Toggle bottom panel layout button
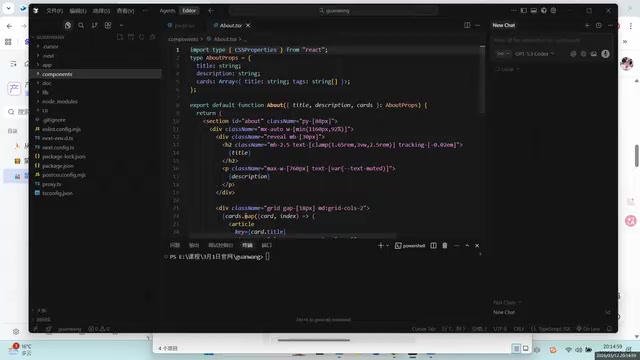Image resolution: width=640 pixels, height=360 pixels. click(533, 11)
